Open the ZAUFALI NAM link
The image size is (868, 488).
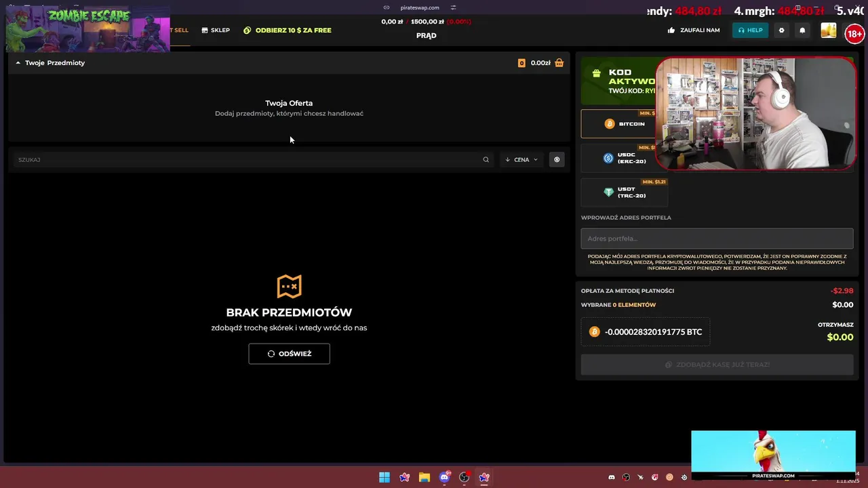tap(694, 30)
